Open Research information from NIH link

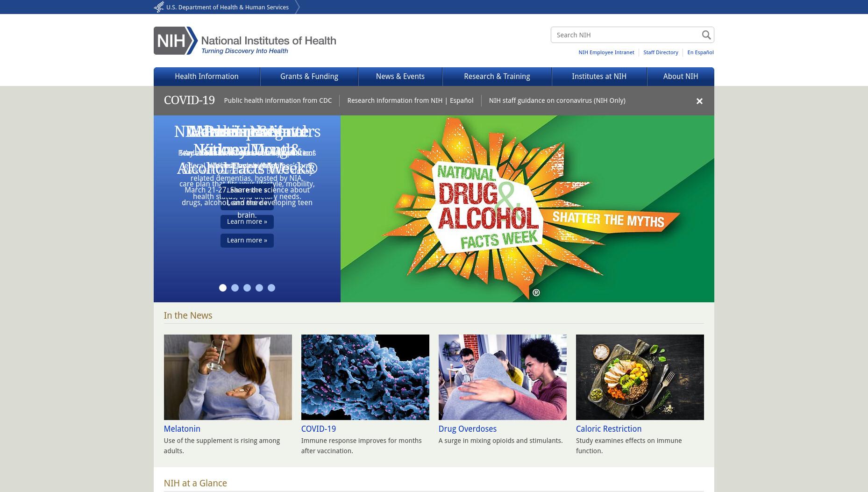395,100
